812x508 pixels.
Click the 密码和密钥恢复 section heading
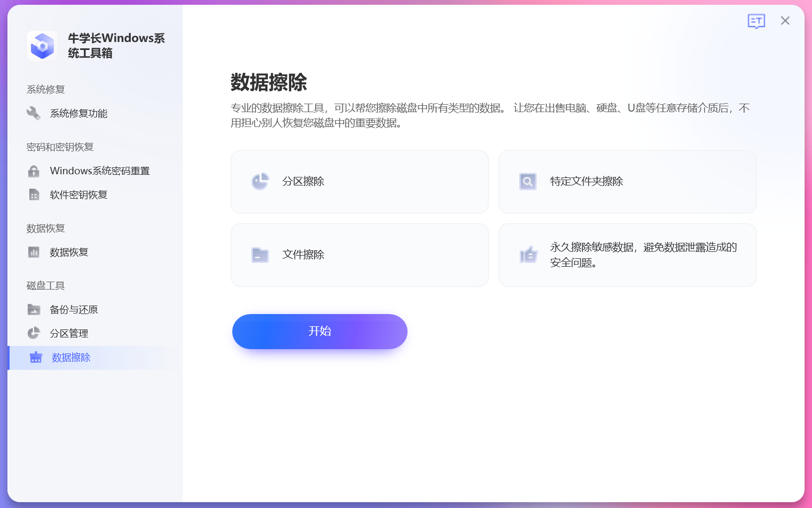coord(60,147)
